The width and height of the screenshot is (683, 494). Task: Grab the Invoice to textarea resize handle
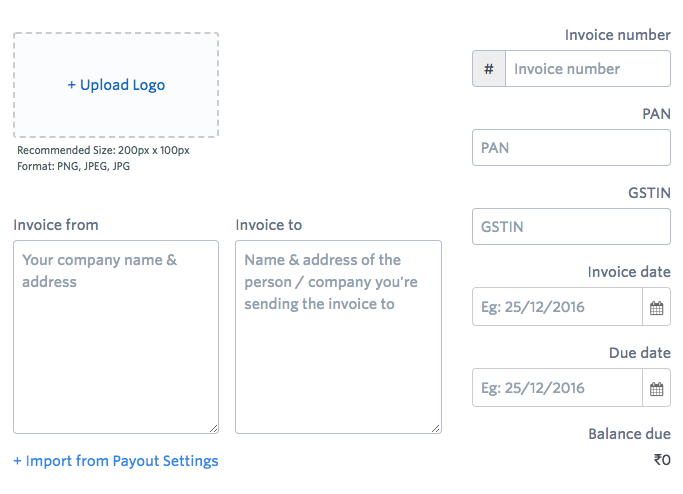pyautogui.click(x=436, y=428)
